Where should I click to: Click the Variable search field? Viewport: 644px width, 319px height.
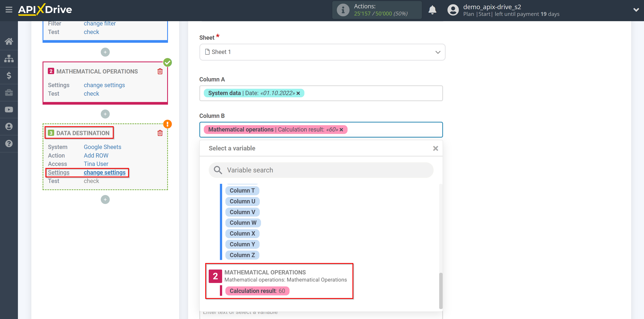(321, 170)
